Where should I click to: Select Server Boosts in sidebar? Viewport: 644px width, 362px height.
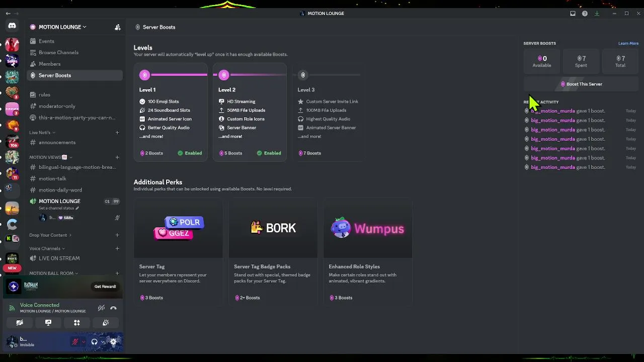74,75
